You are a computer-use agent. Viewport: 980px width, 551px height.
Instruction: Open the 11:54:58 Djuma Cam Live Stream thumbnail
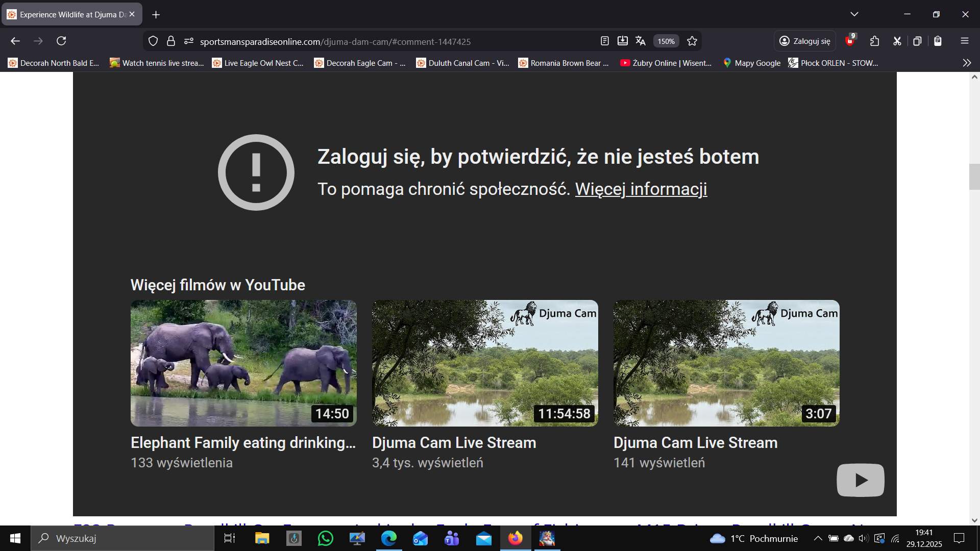485,363
